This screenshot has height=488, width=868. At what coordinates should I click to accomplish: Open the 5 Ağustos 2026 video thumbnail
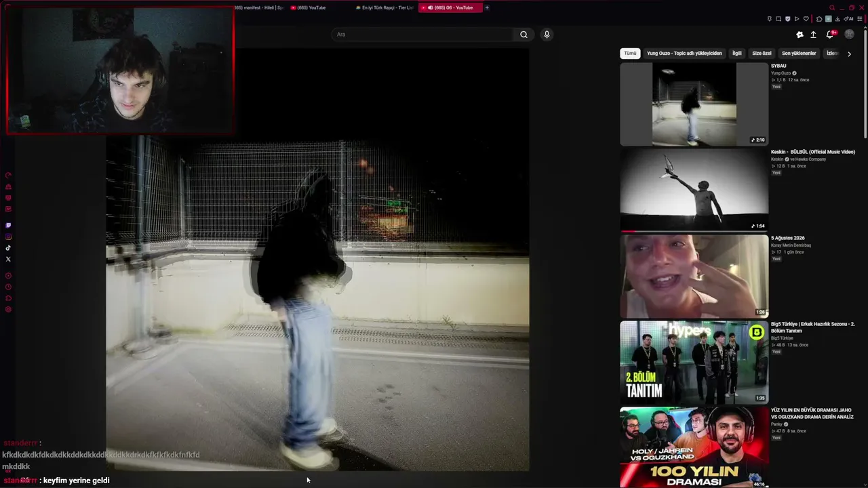pos(694,277)
